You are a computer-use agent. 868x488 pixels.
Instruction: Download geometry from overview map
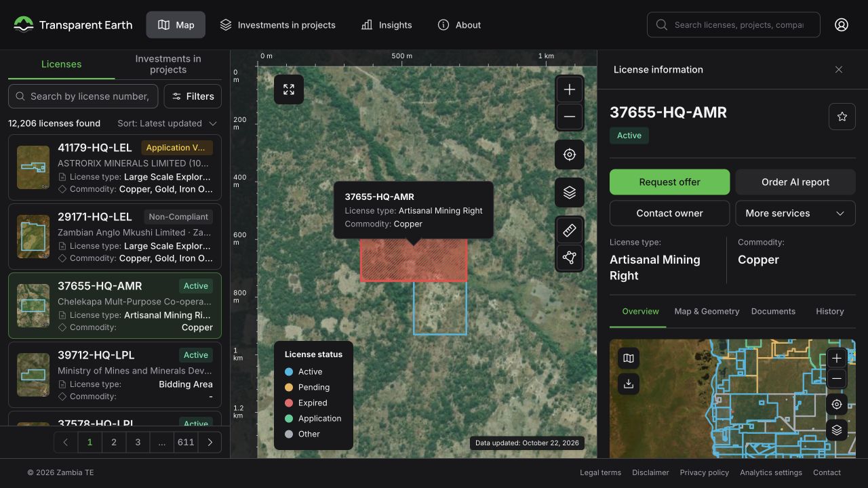coord(629,384)
